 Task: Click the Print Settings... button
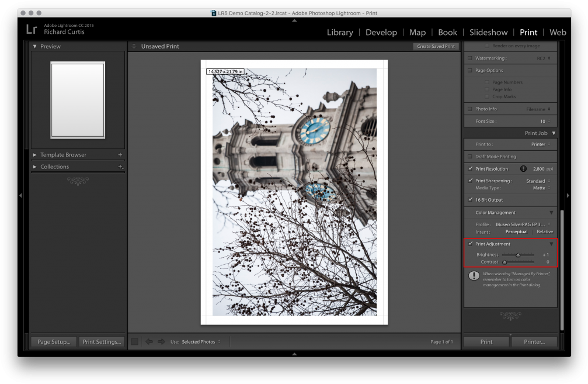pyautogui.click(x=102, y=341)
